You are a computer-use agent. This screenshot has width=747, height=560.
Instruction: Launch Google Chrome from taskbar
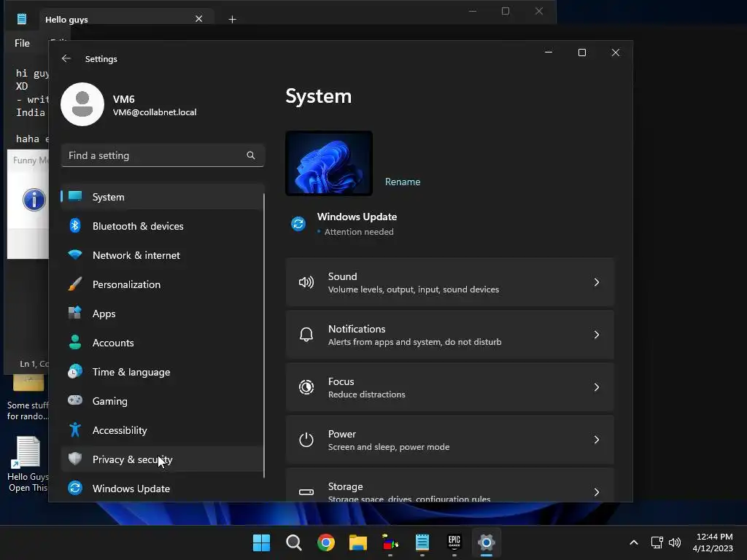coord(326,542)
